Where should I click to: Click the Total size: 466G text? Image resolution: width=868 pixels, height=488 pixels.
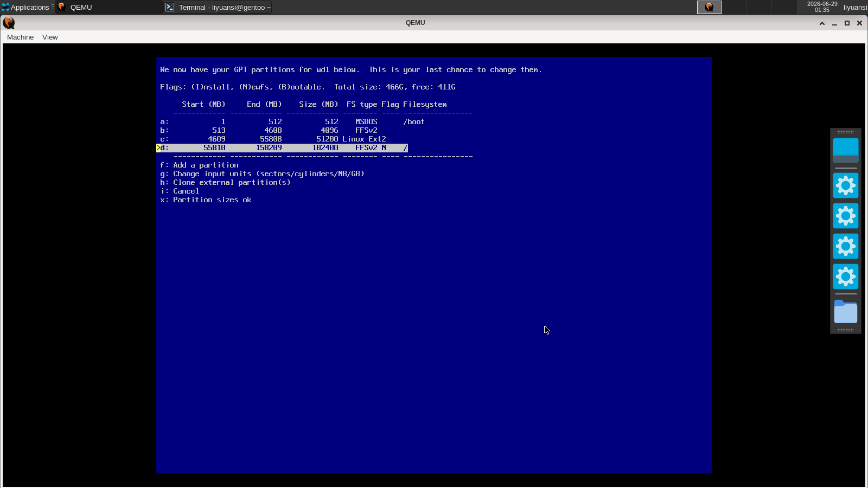click(369, 87)
